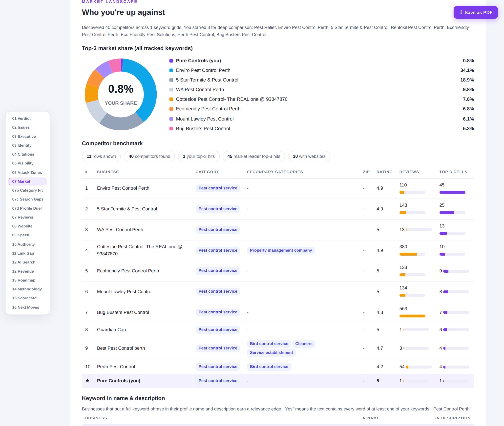Click Cottesloe Pest Control's 380 reviews bar
Image resolution: width=504 pixels, height=426 pixels.
coord(412,254)
